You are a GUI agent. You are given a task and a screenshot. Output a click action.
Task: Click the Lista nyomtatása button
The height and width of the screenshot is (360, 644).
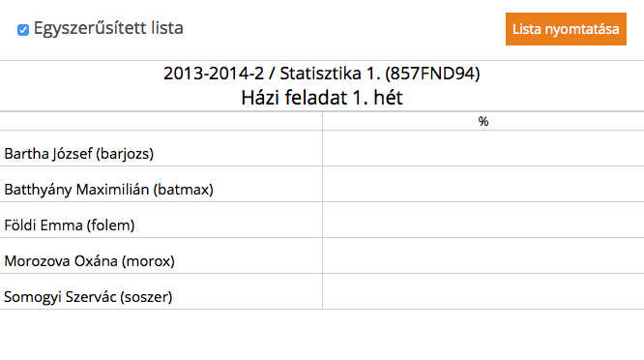(566, 29)
